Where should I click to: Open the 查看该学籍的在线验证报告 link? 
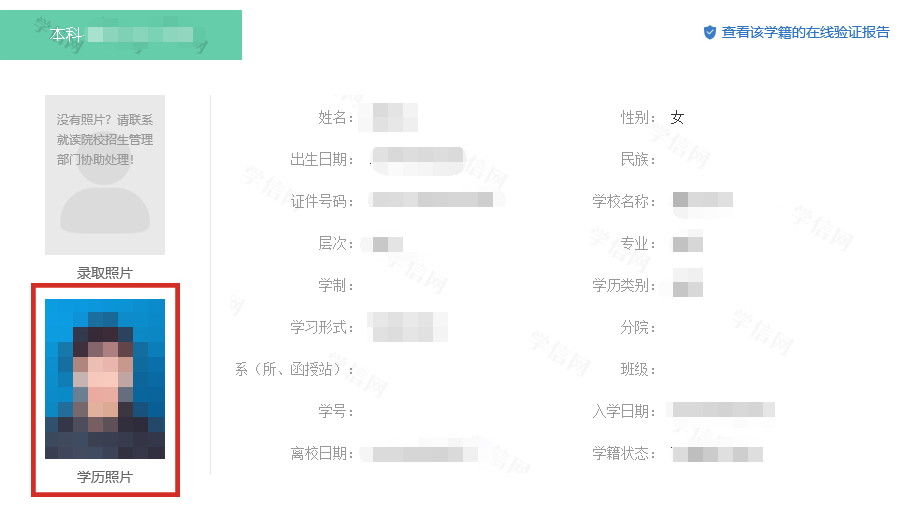(805, 32)
